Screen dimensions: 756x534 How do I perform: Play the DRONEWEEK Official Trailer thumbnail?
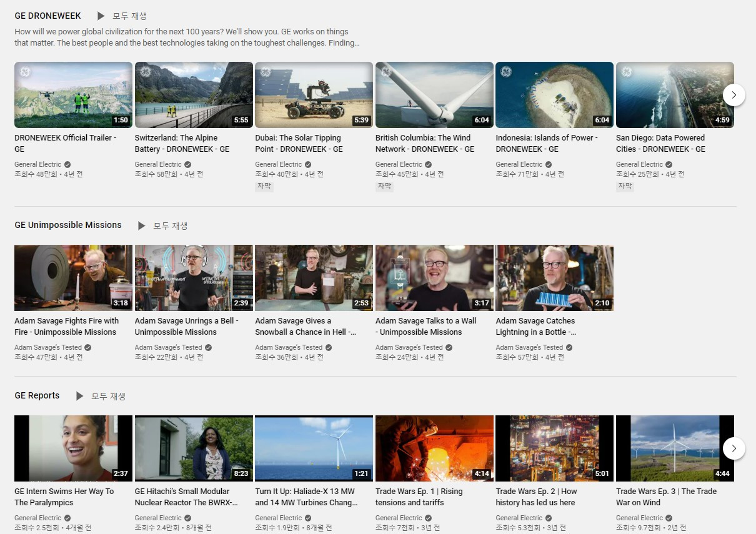pyautogui.click(x=73, y=95)
